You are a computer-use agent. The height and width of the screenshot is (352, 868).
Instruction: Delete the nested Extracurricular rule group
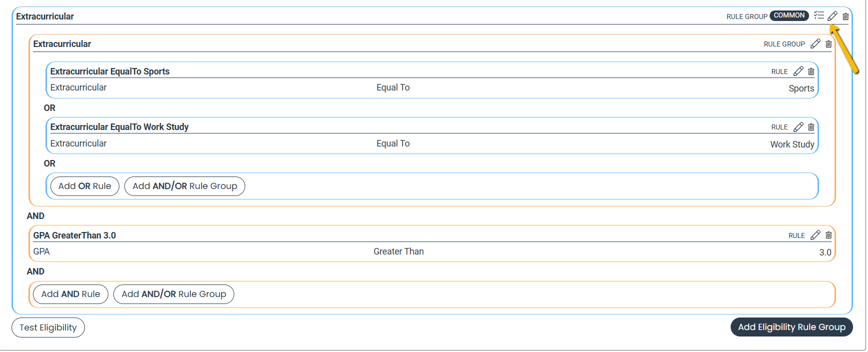tap(829, 44)
